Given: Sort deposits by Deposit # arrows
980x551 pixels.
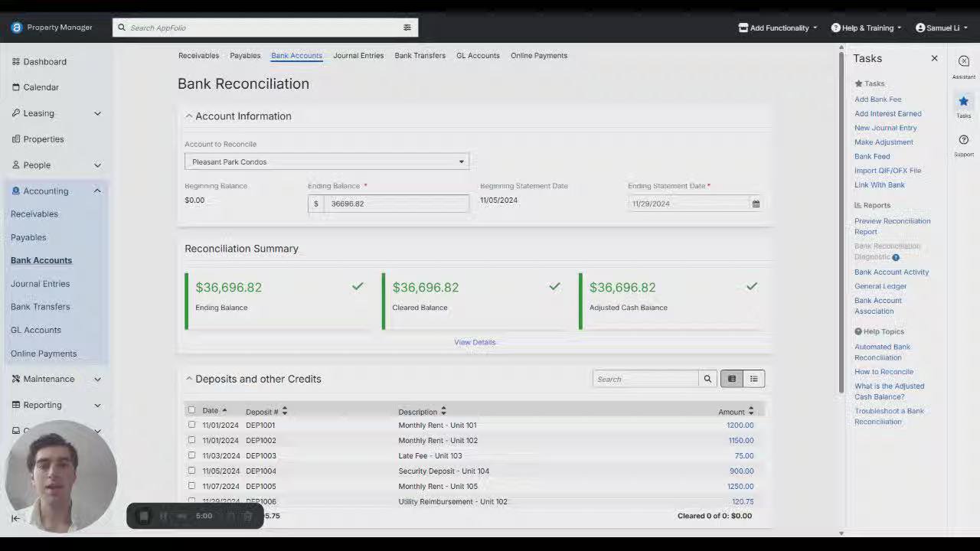Looking at the screenshot, I should click(x=284, y=411).
